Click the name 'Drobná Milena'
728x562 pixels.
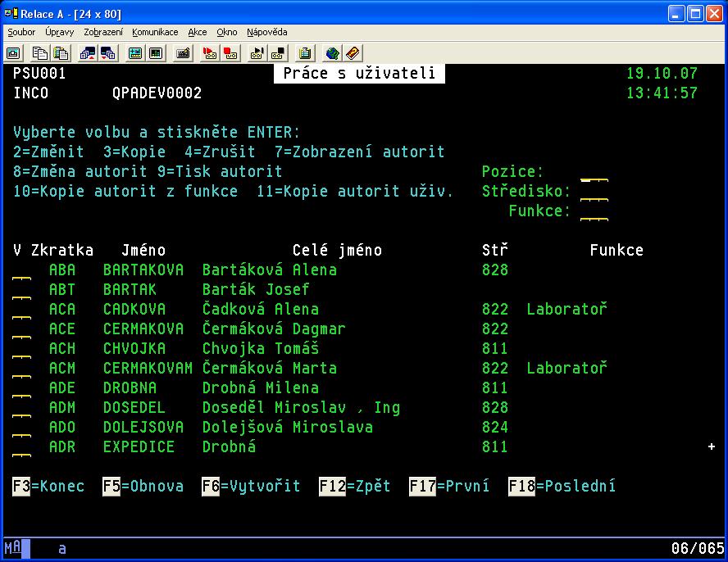pos(261,388)
